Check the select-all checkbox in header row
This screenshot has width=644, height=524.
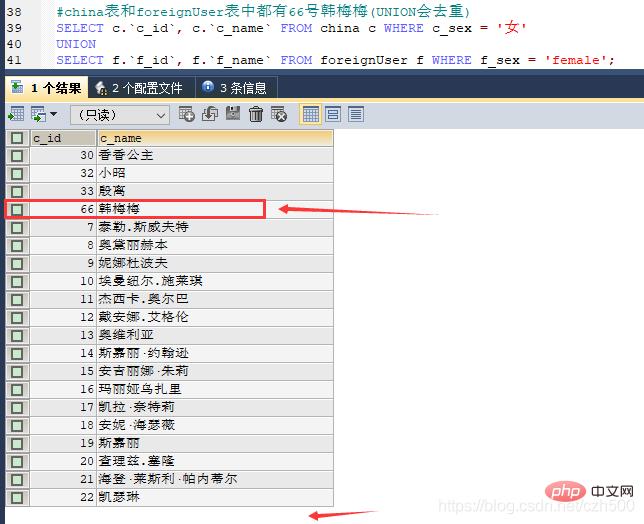(17, 138)
